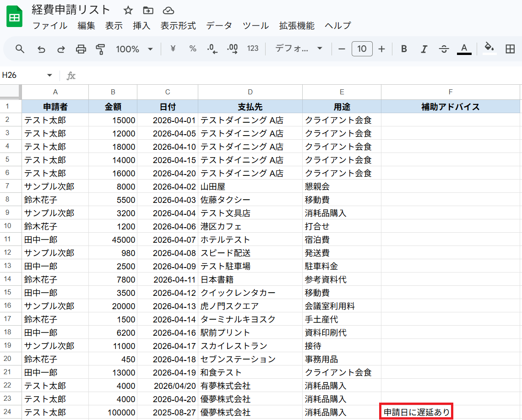The width and height of the screenshot is (522, 420).
Task: Toggle bold formatting
Action: tap(404, 49)
